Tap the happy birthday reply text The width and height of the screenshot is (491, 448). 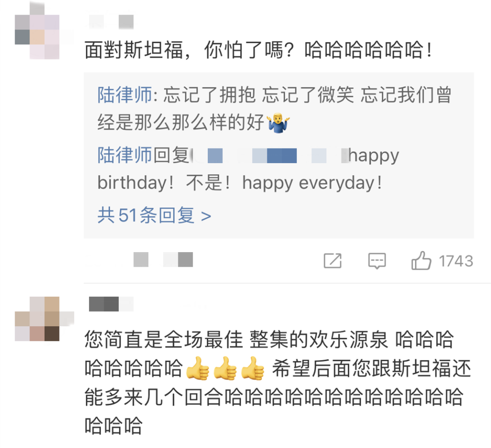point(248,169)
